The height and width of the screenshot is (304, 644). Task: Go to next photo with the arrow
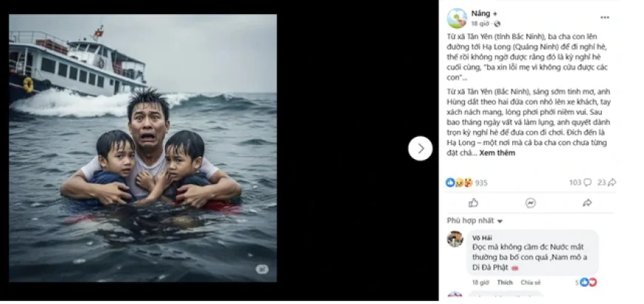click(x=420, y=149)
